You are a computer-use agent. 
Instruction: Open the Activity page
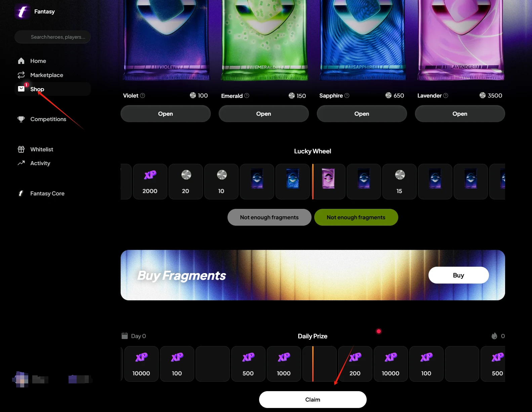tap(40, 163)
